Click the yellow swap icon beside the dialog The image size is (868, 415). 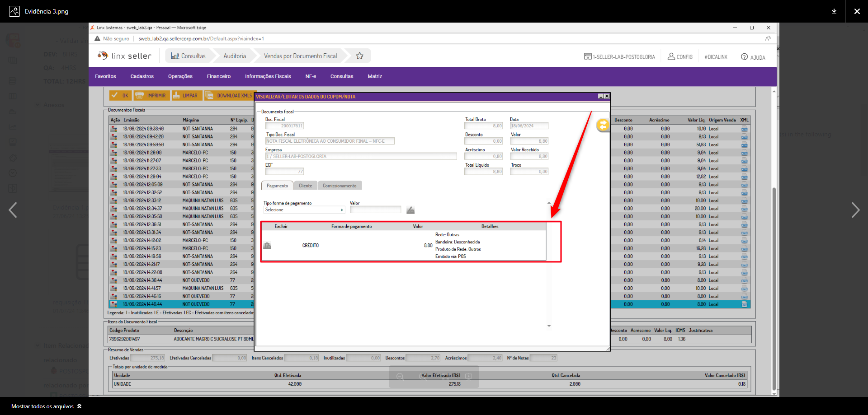603,125
